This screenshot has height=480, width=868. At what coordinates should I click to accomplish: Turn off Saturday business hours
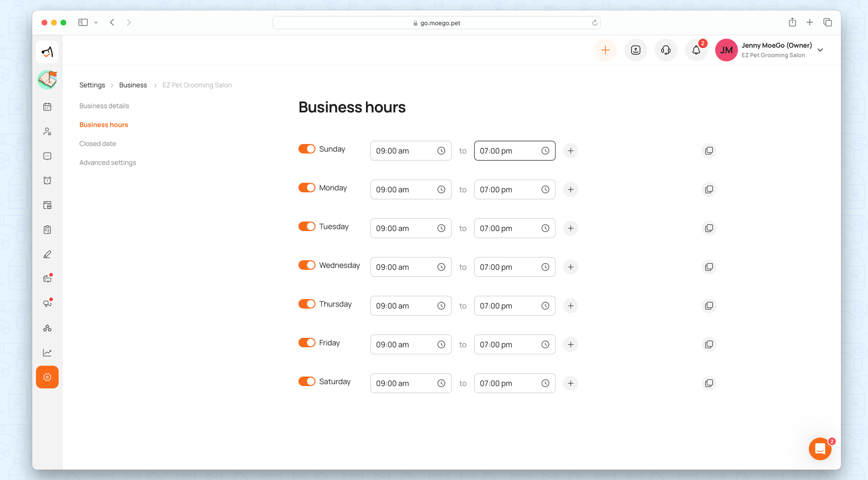(x=307, y=382)
